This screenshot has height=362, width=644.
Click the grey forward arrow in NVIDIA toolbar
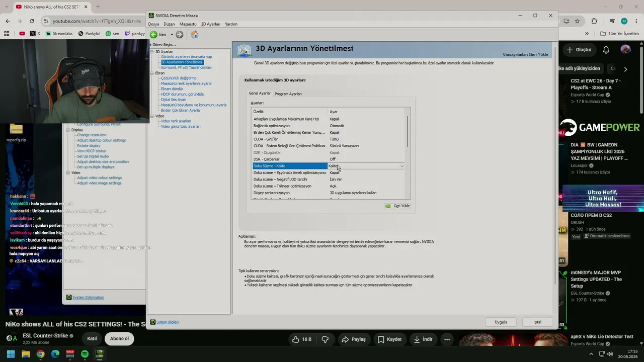[x=180, y=35]
